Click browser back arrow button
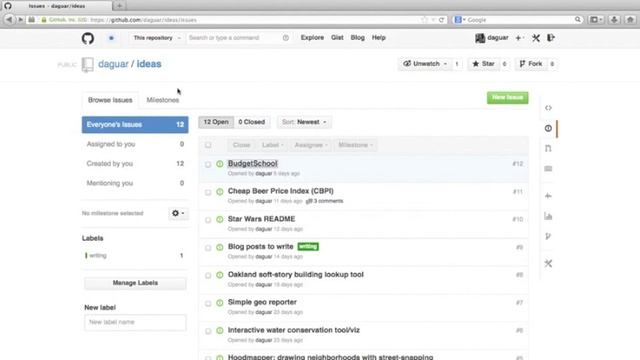Viewport: 640px width, 360px height. pos(9,20)
